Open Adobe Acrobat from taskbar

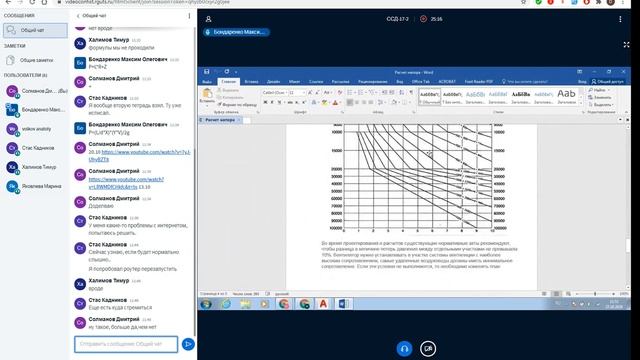click(x=323, y=304)
